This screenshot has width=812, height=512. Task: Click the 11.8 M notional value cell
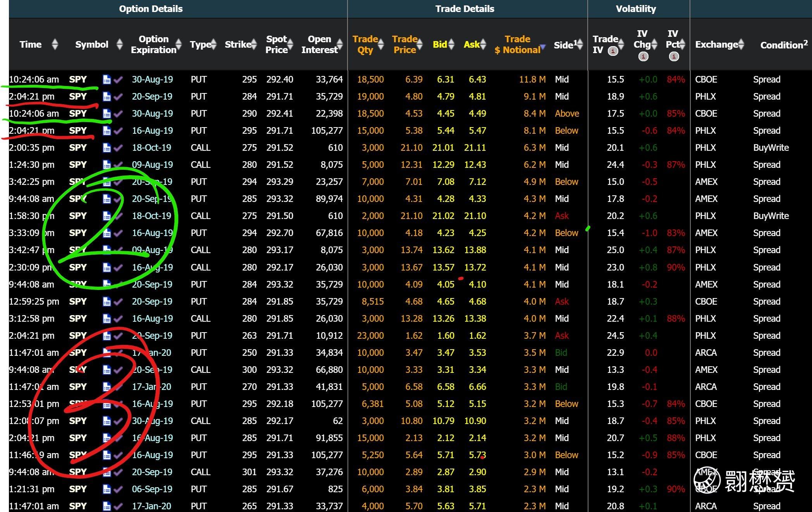[532, 79]
